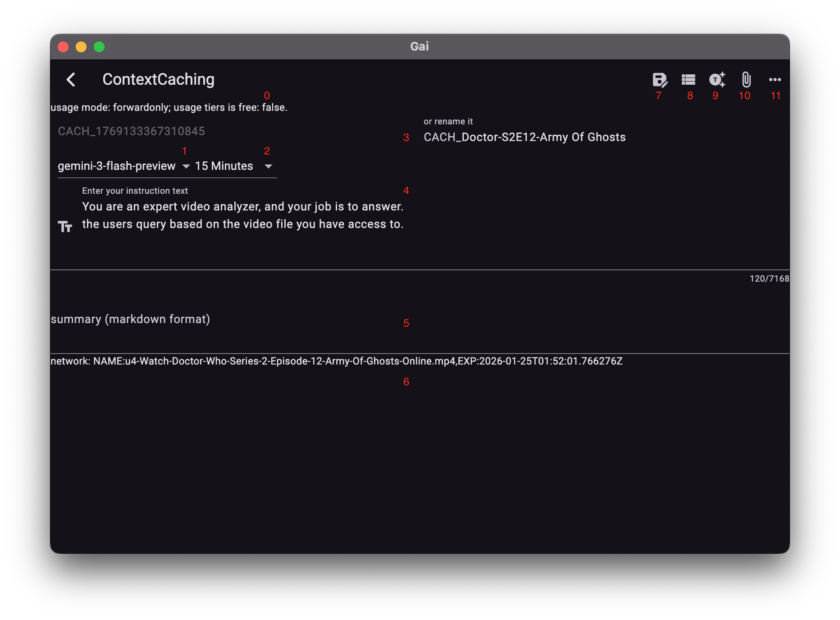Viewport: 840px width, 620px height.
Task: Edit the CACH_Doctor-S2E12-Army Of Ghosts rename field
Action: (524, 137)
